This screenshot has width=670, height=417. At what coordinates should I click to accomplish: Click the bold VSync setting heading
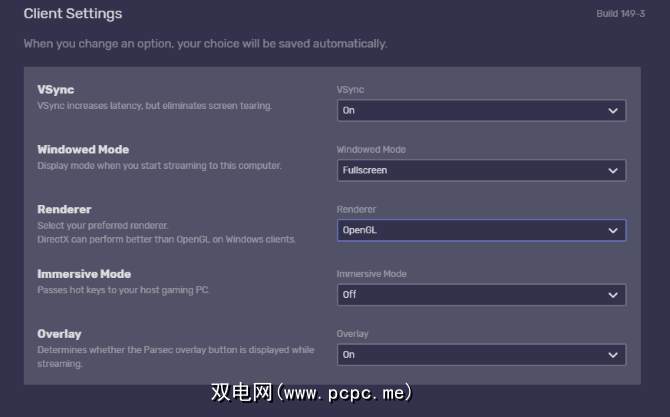(56, 90)
